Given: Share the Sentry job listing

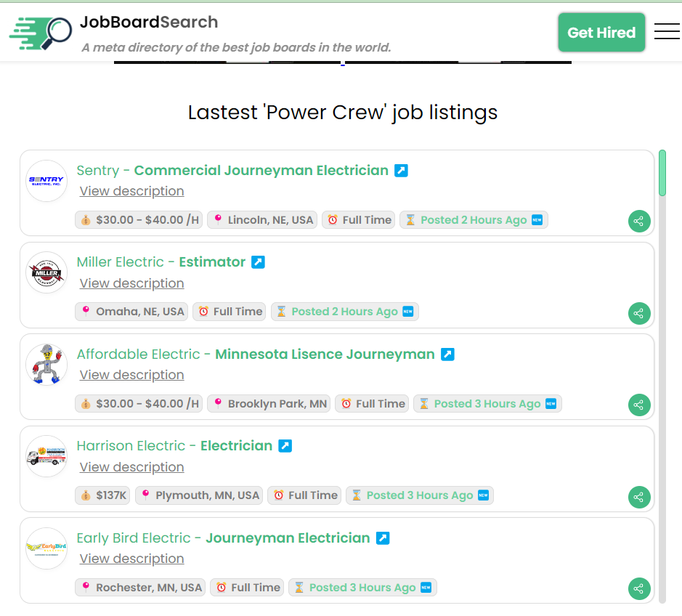Looking at the screenshot, I should point(639,221).
